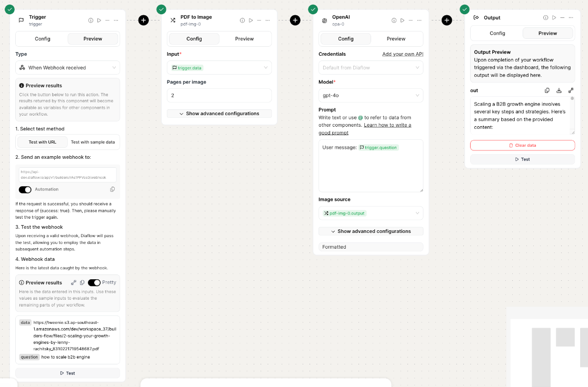Copy the webhook URL

pos(113,189)
